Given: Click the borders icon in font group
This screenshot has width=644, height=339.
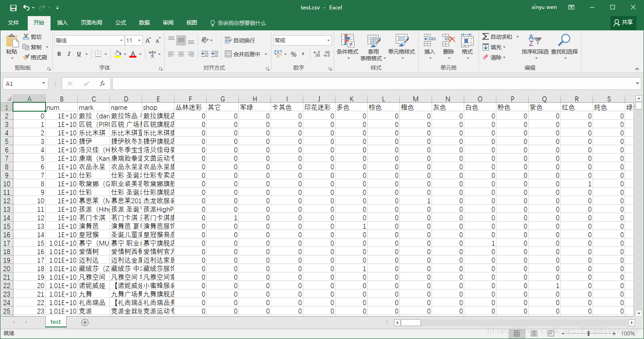Looking at the screenshot, I should [x=98, y=54].
